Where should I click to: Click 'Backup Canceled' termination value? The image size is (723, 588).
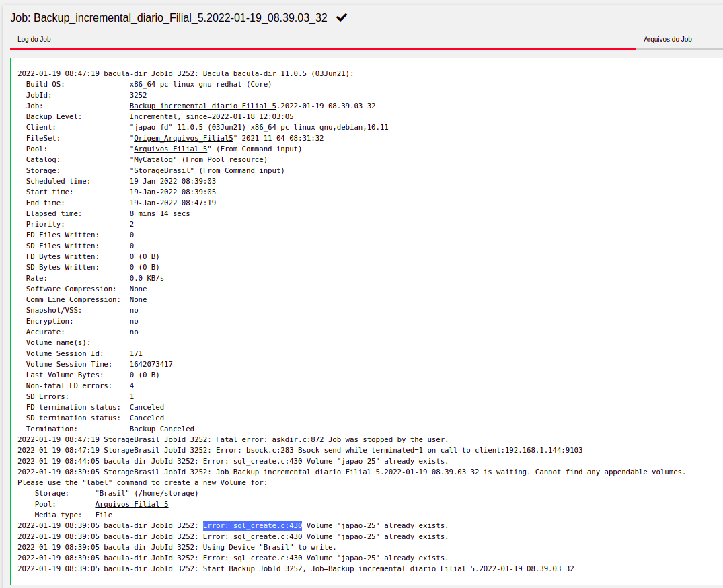pos(162,429)
